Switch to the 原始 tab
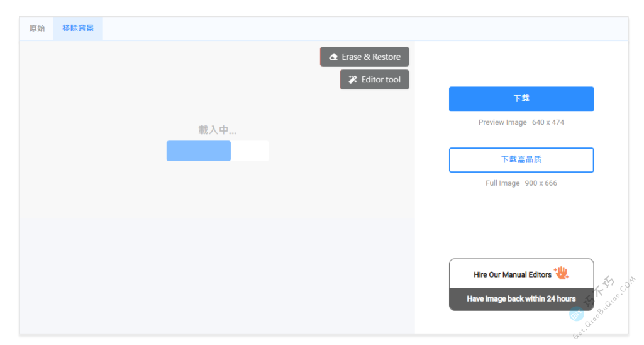644x345 pixels. click(x=37, y=28)
